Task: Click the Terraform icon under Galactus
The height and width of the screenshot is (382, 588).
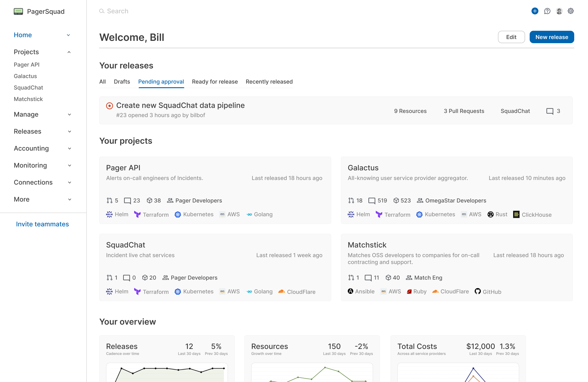Action: [379, 214]
